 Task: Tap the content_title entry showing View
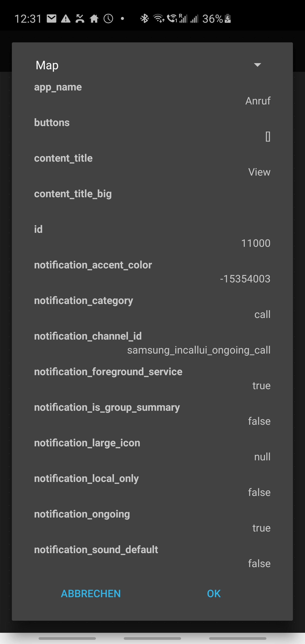152,165
